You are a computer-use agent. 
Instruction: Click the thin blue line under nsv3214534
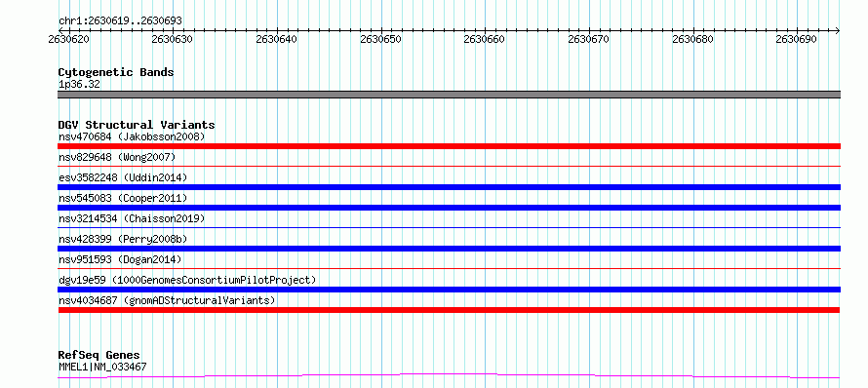pyautogui.click(x=449, y=227)
